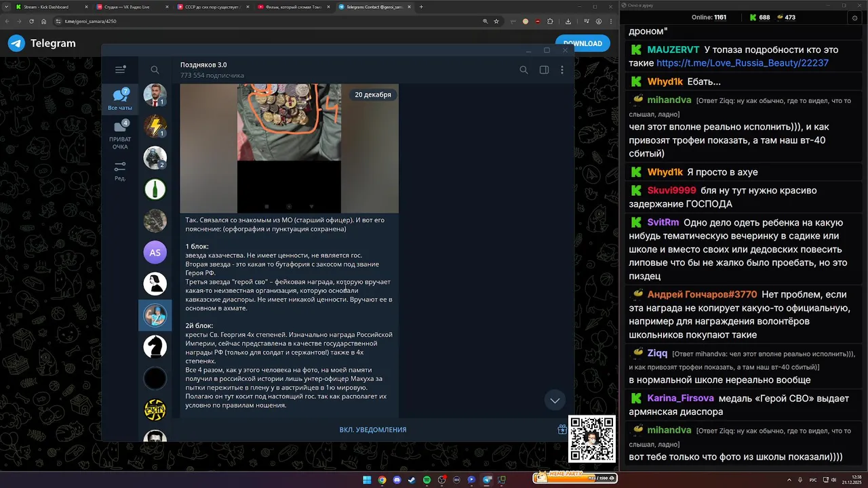The width and height of the screenshot is (868, 488).
Task: Click the channel title "Поздняков 3.0"
Action: tap(203, 65)
